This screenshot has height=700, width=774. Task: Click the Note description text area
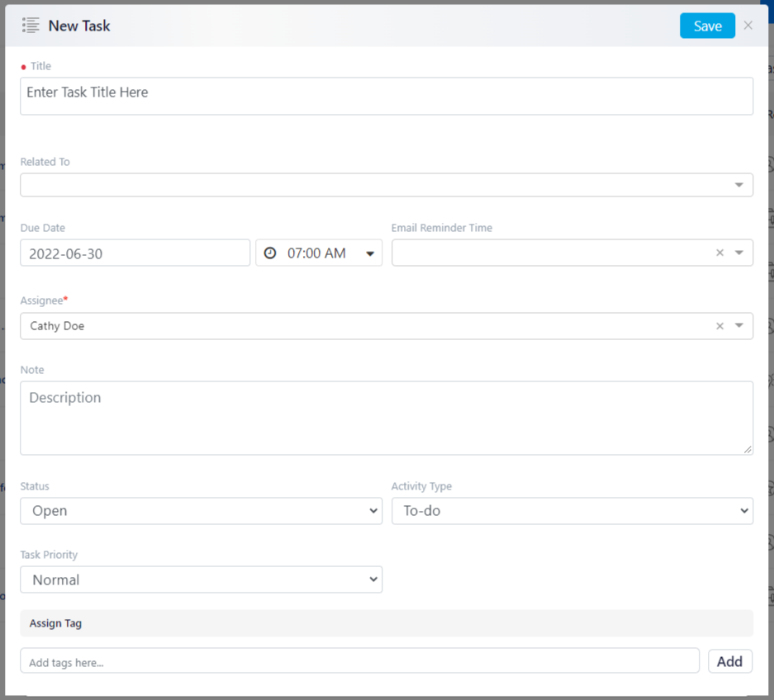387,418
